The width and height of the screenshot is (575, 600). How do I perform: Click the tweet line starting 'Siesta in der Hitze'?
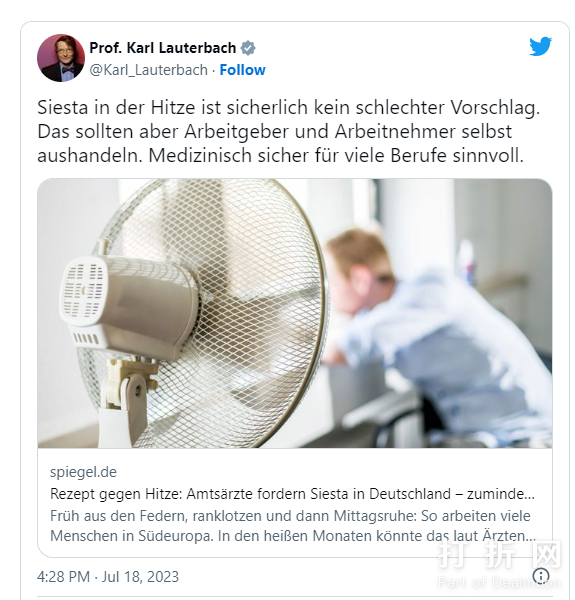(288, 108)
